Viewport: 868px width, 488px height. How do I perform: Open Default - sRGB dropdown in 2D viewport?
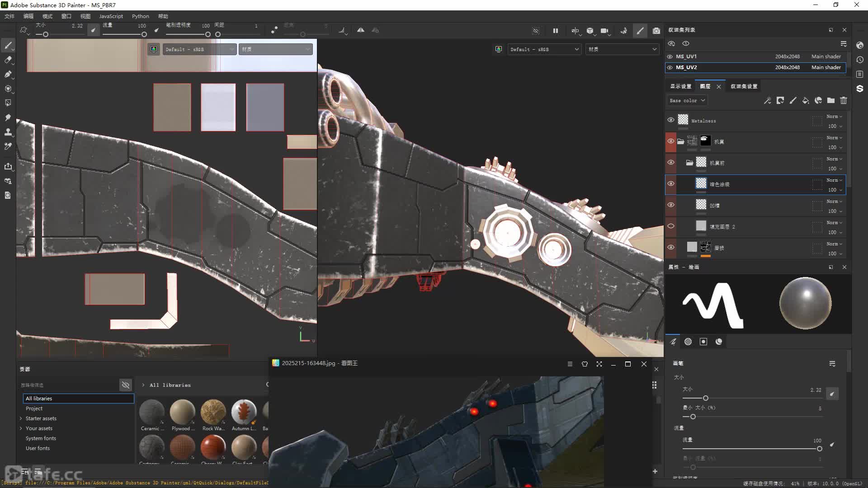(x=199, y=49)
